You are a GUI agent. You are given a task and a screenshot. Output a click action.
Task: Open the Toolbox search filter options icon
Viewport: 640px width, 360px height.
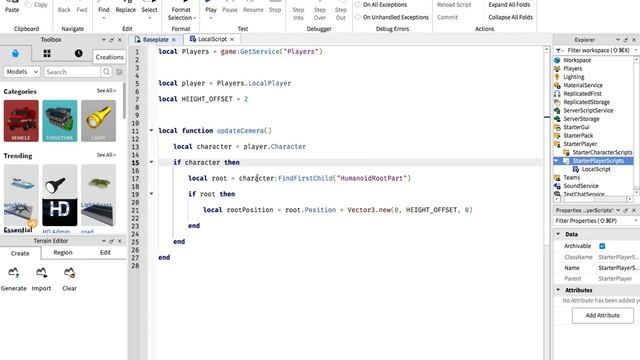[x=119, y=72]
